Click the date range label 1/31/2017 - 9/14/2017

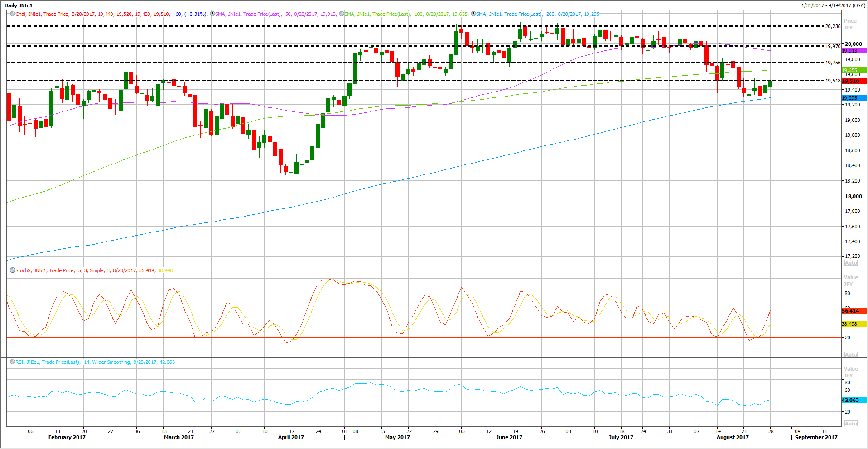point(833,5)
